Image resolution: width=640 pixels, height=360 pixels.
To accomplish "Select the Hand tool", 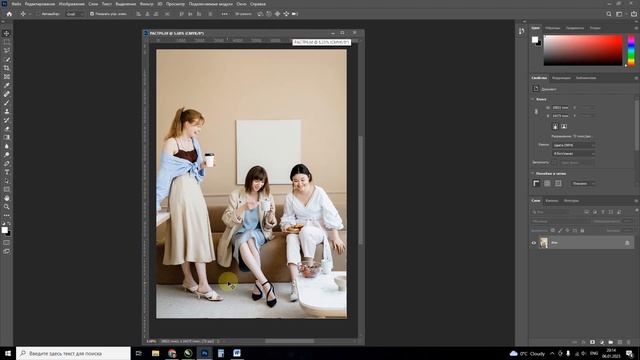I will 7,198.
